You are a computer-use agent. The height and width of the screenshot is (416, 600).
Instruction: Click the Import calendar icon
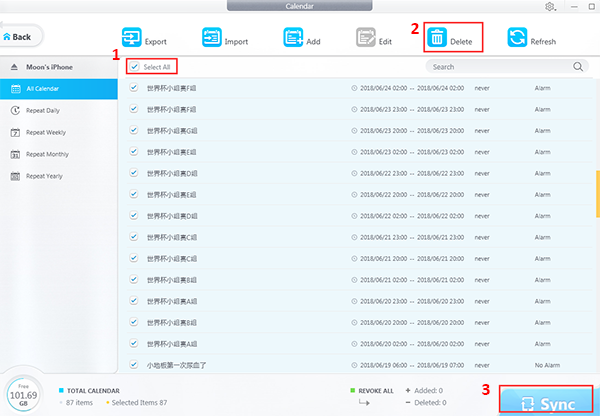(x=213, y=37)
